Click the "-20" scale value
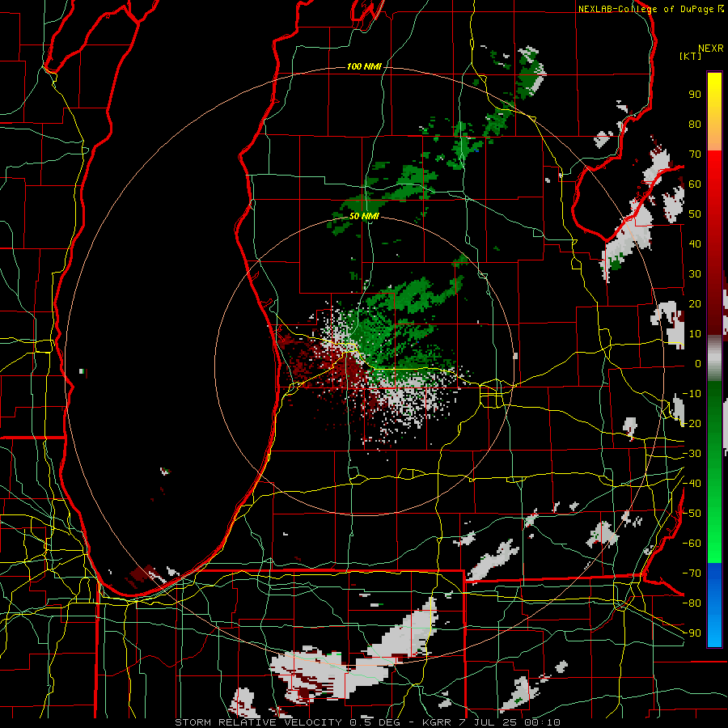 (692, 423)
